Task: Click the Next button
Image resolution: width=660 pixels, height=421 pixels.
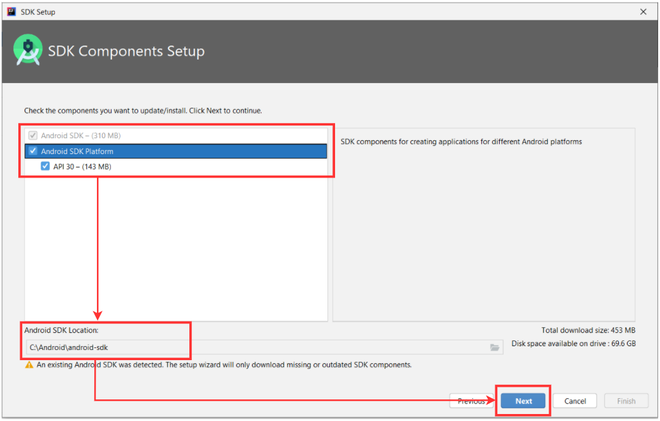Action: click(523, 401)
